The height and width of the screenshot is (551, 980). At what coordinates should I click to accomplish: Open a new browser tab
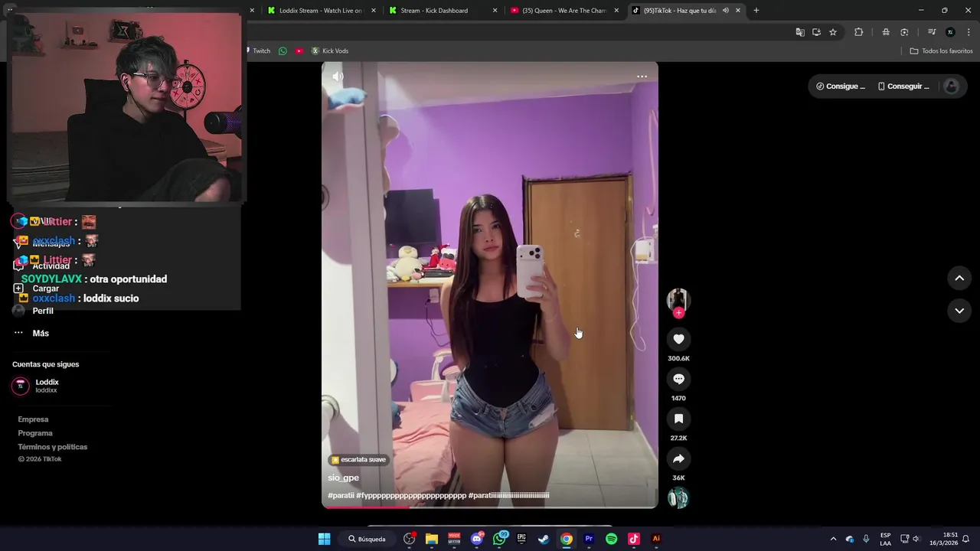point(756,11)
